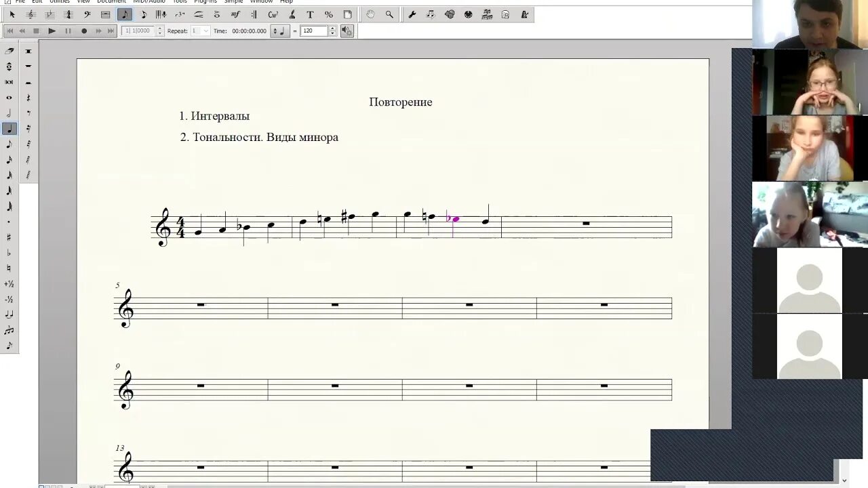
Task: Select the natural accidental tool
Action: (x=9, y=268)
